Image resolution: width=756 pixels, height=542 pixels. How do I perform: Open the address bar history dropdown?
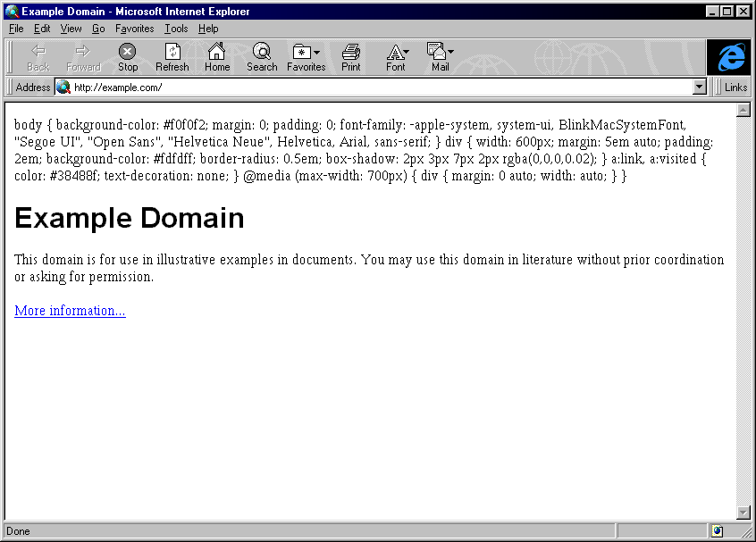coord(699,88)
